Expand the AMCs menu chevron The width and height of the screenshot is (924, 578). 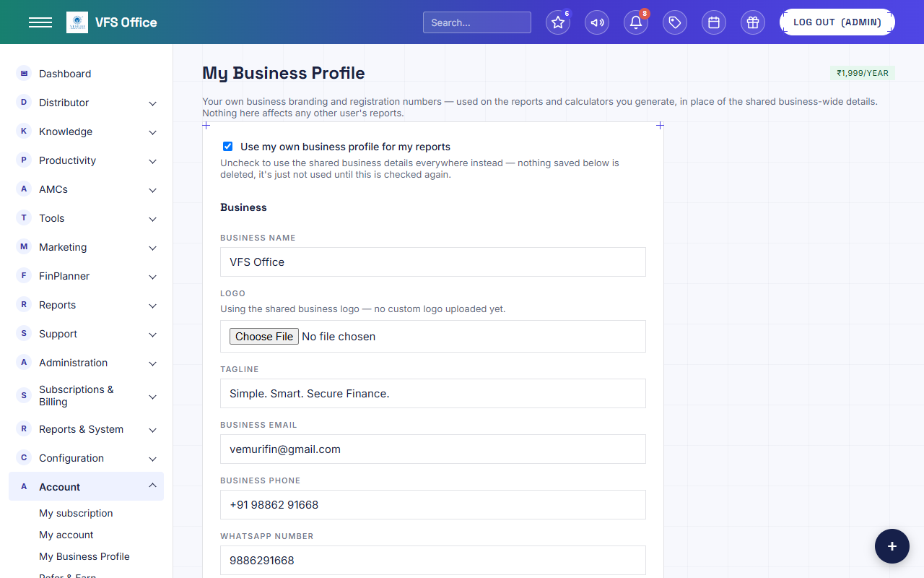(x=152, y=190)
